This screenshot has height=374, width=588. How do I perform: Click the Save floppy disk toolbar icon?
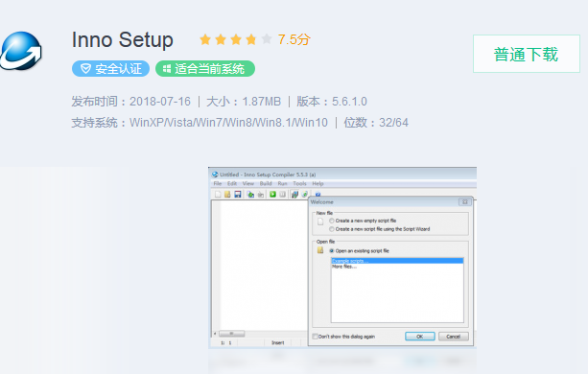[238, 194]
